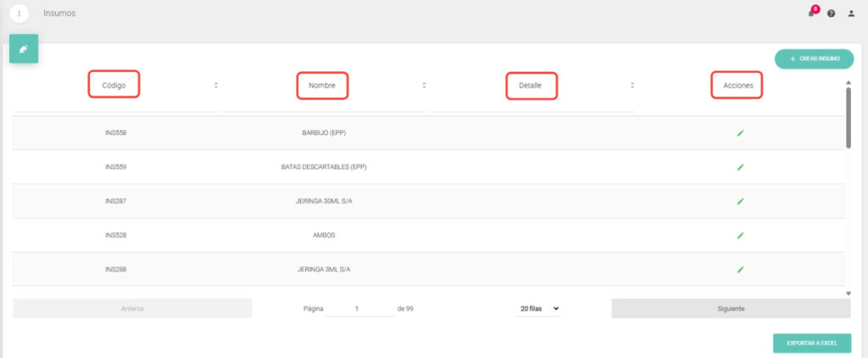The image size is (868, 358).
Task: Toggle sort arrows on Nombre column
Action: point(424,86)
